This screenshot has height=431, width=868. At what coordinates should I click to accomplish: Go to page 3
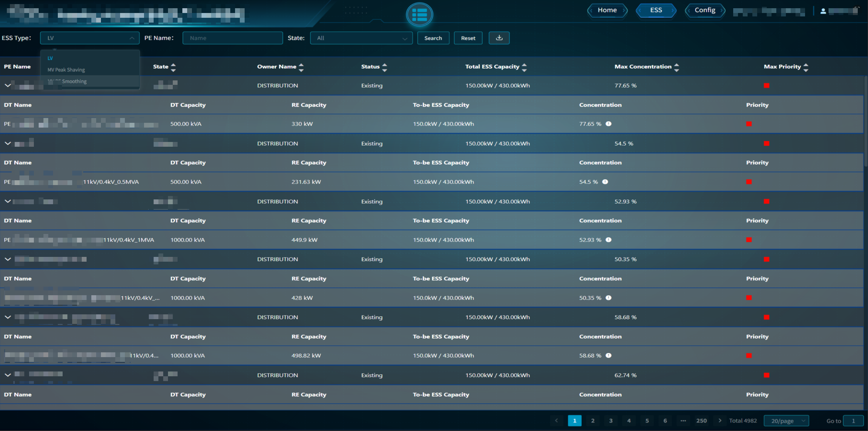coord(611,420)
